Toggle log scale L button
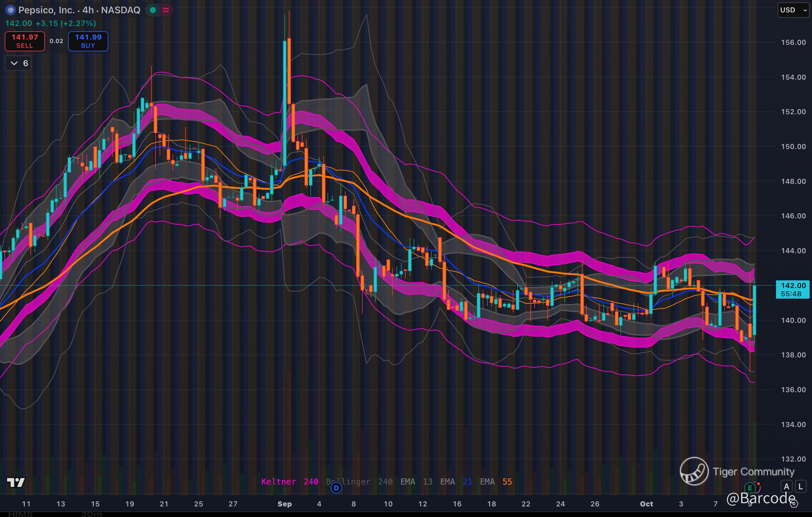This screenshot has width=812, height=517. point(800,486)
